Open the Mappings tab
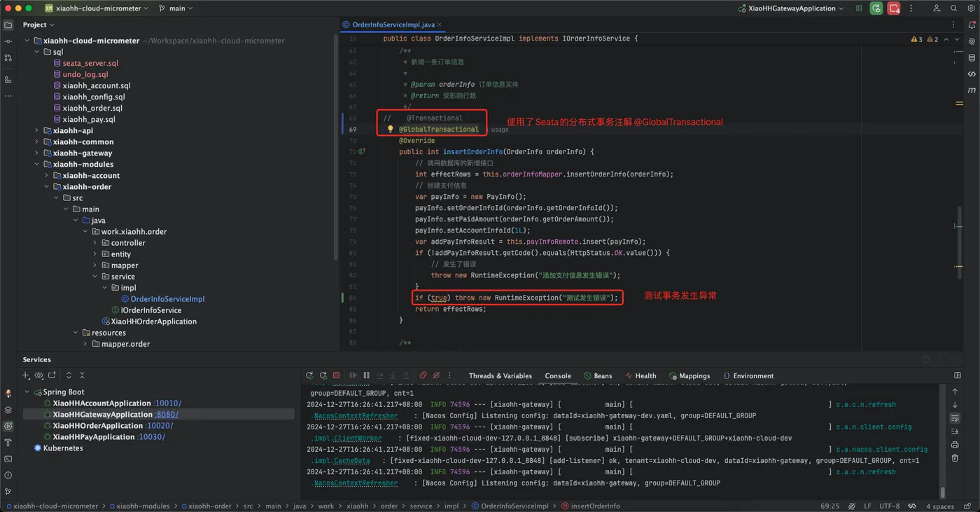 click(689, 376)
